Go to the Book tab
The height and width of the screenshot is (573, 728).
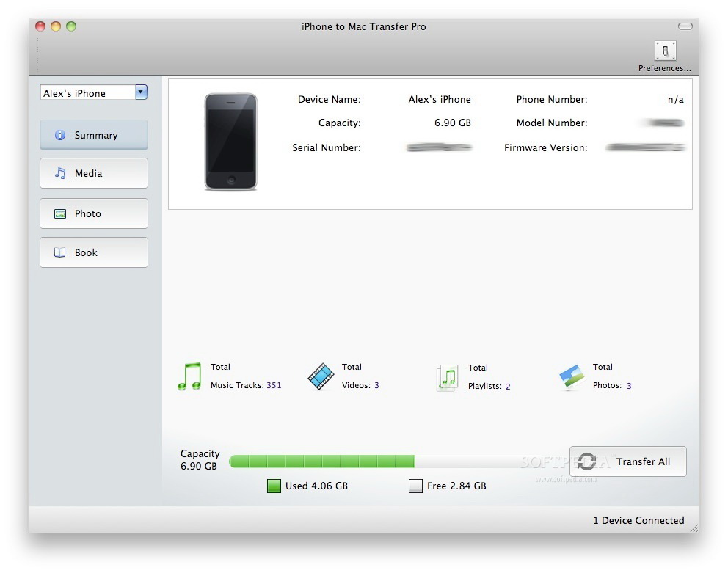pos(94,252)
